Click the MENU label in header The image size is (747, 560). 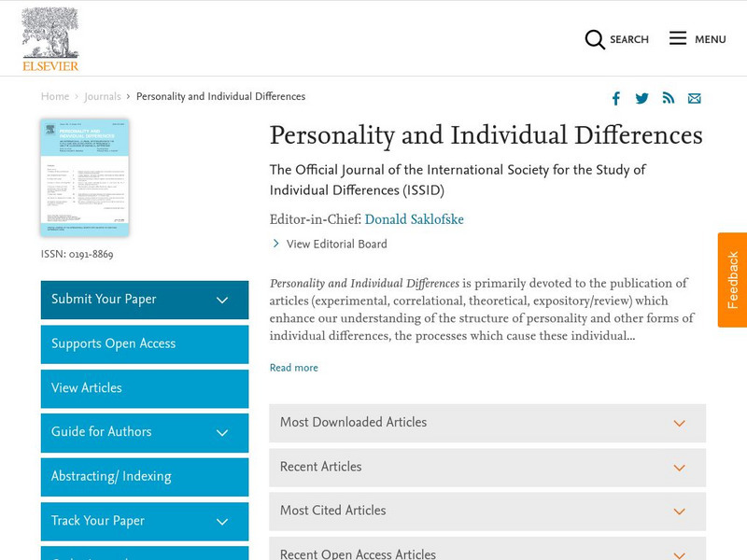point(711,39)
